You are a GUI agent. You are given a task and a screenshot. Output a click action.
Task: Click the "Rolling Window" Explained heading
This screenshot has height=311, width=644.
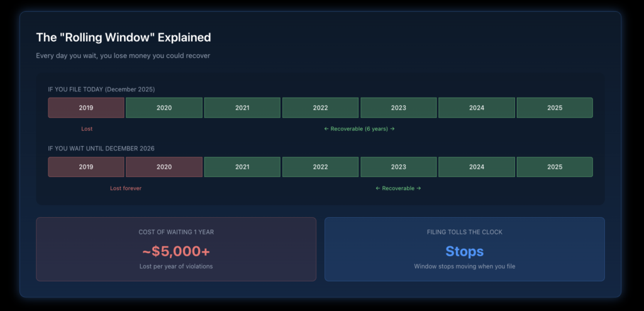click(x=123, y=38)
